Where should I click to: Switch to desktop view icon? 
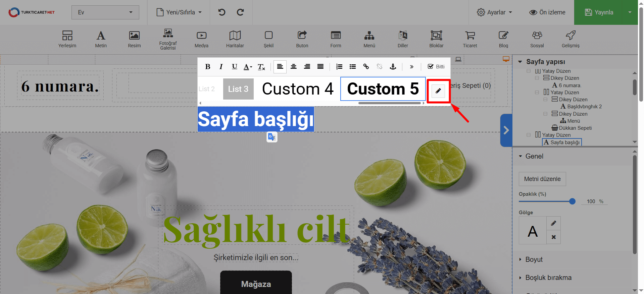tap(506, 59)
